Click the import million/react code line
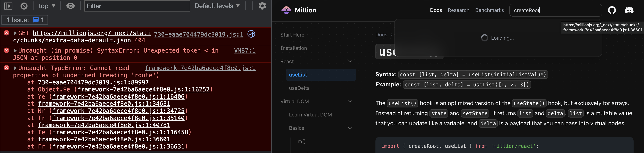The width and height of the screenshot is (644, 153). (x=460, y=146)
